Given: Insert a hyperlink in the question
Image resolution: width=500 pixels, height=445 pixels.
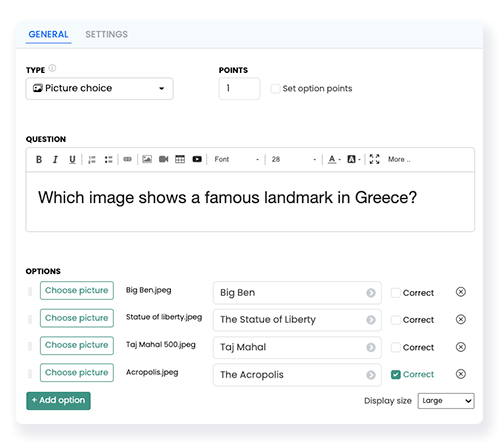Looking at the screenshot, I should (127, 159).
